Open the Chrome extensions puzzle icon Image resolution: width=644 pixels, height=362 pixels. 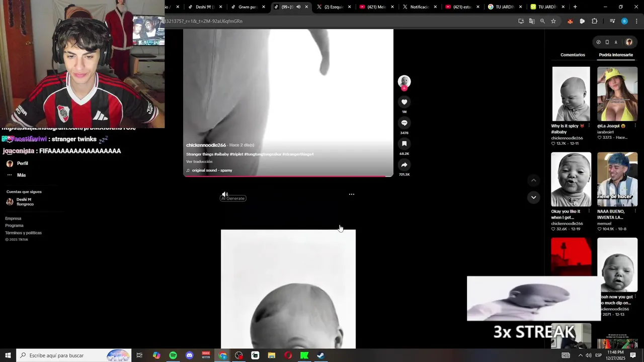coord(594,21)
